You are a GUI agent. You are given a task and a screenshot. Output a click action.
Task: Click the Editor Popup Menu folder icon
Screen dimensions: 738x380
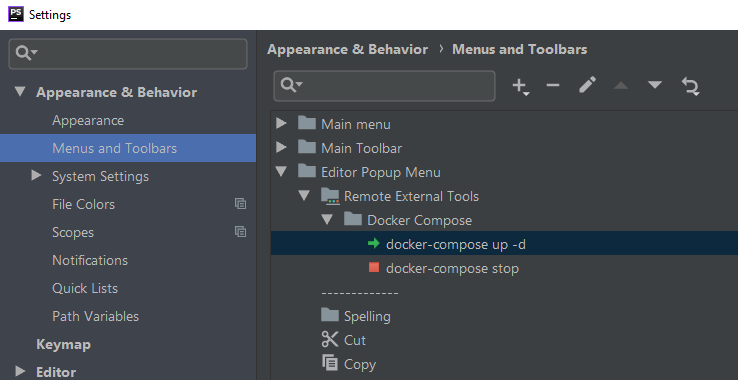point(307,171)
